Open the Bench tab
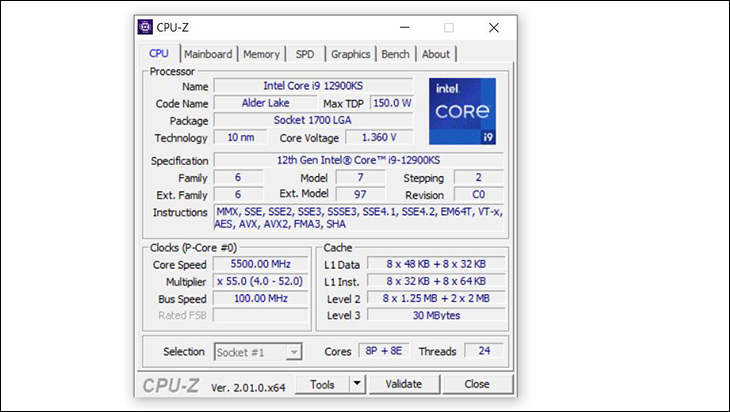The image size is (730, 412). [395, 54]
